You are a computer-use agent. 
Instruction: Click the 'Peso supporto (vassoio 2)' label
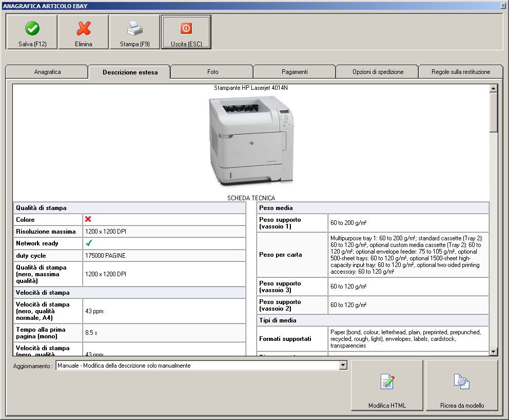tap(280, 306)
